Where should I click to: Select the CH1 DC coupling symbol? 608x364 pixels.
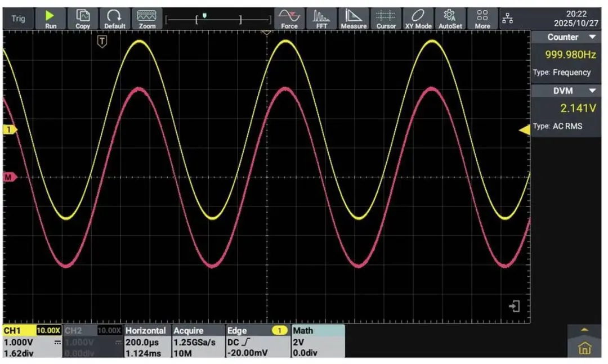pos(57,342)
